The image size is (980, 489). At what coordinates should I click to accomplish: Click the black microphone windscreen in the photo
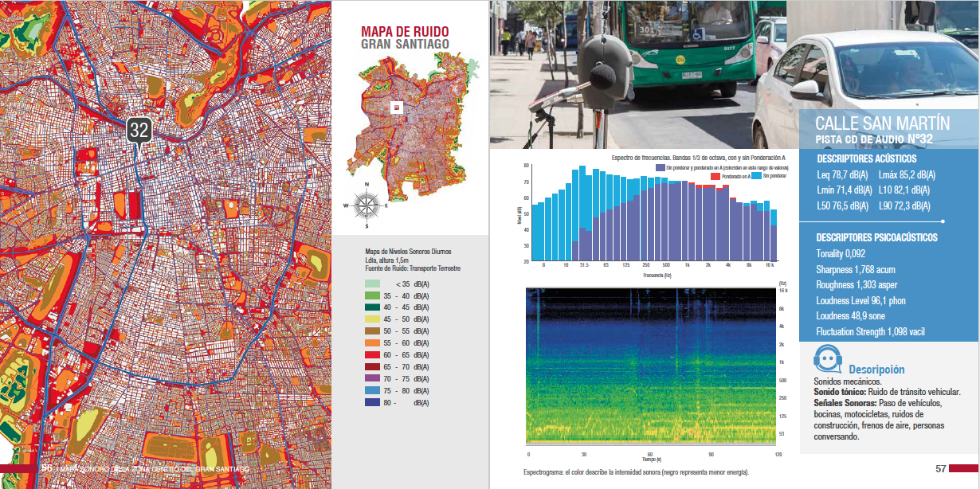(602, 76)
